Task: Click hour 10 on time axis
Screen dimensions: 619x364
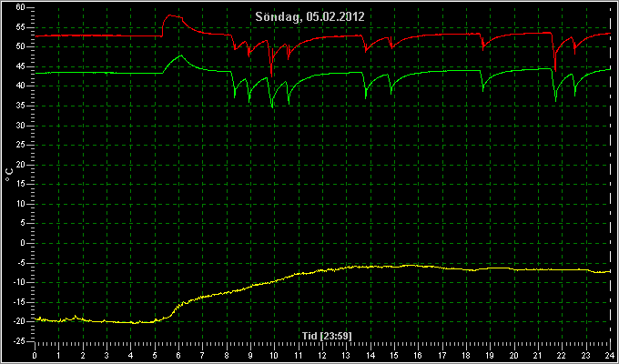Action: click(274, 355)
